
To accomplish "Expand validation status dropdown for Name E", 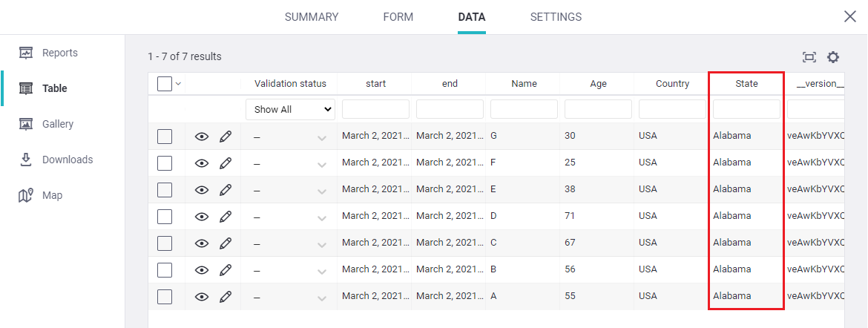I will click(x=322, y=191).
